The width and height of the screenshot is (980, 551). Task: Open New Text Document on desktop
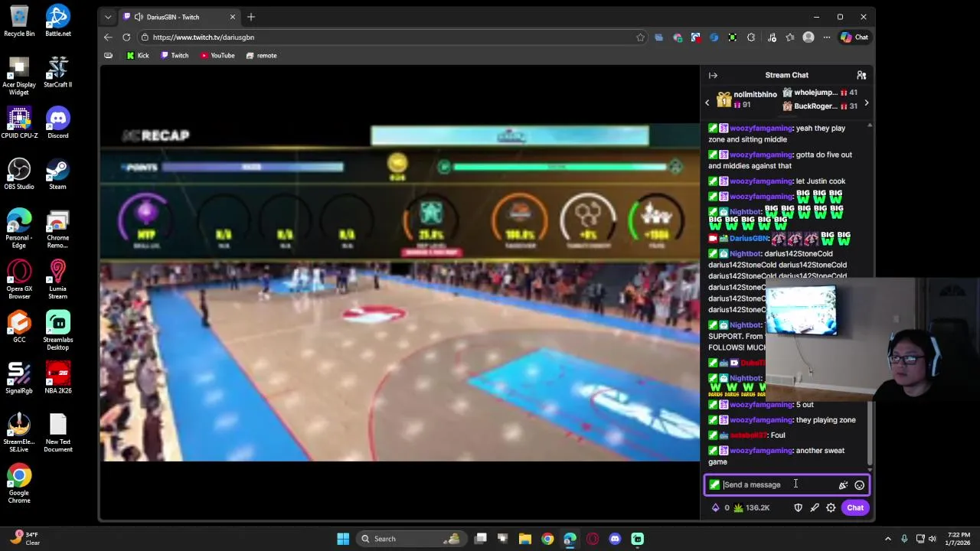point(57,432)
